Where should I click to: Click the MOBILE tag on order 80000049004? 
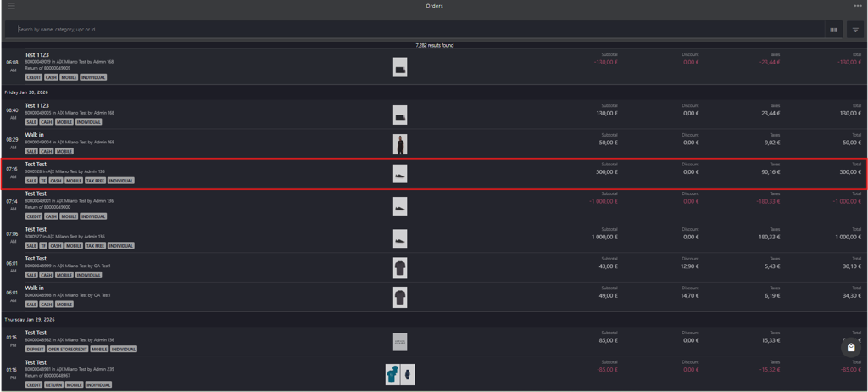(x=64, y=151)
